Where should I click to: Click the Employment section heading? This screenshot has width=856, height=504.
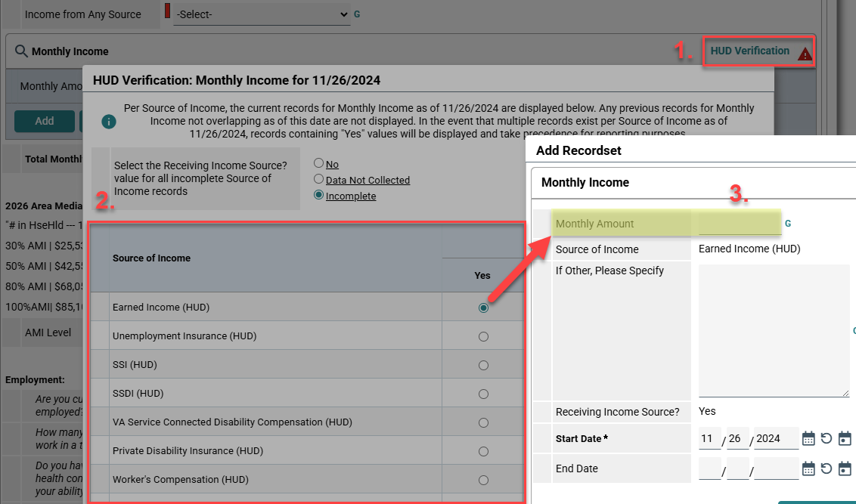click(35, 379)
